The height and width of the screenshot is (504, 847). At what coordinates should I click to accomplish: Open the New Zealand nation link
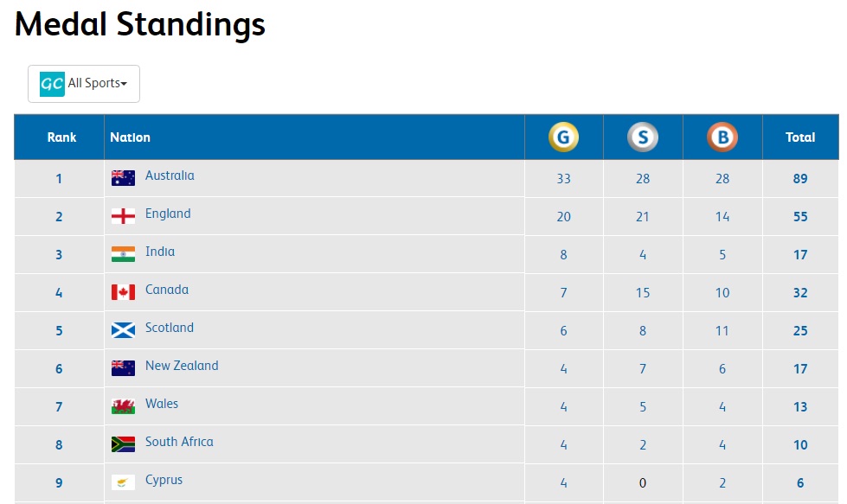click(x=182, y=366)
